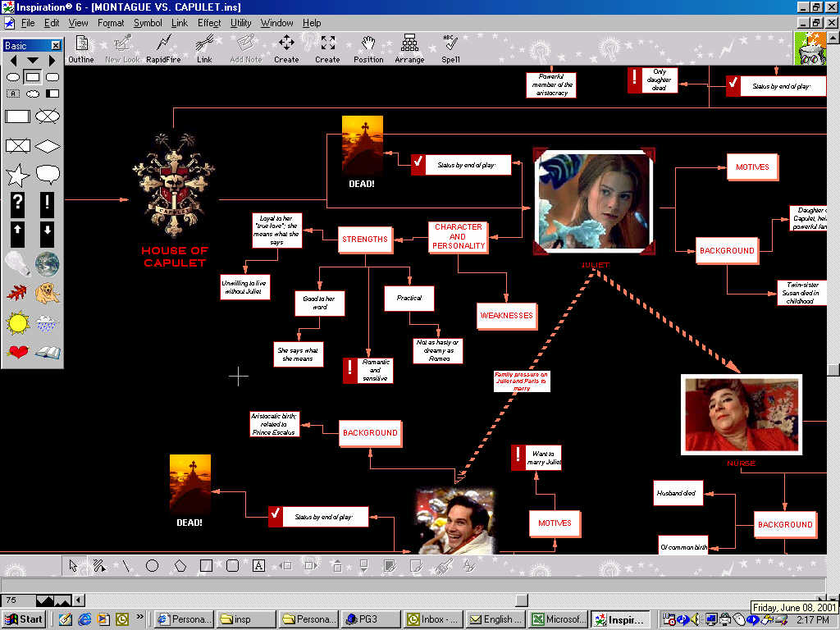840x630 pixels.
Task: Open the Symbol menu
Action: point(148,23)
